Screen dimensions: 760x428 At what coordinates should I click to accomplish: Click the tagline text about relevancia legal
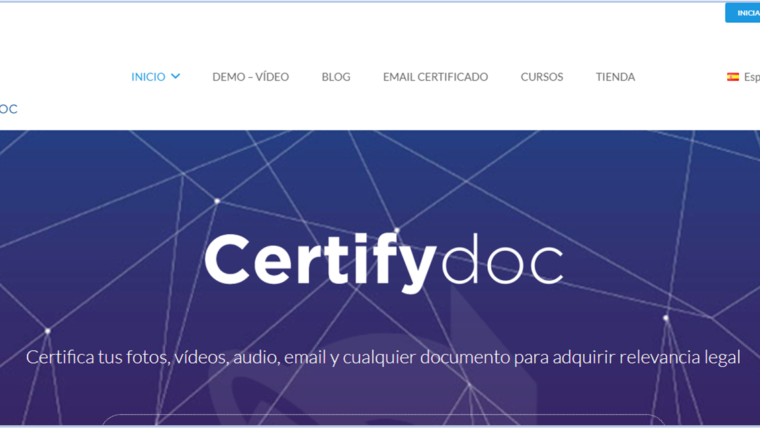click(383, 357)
